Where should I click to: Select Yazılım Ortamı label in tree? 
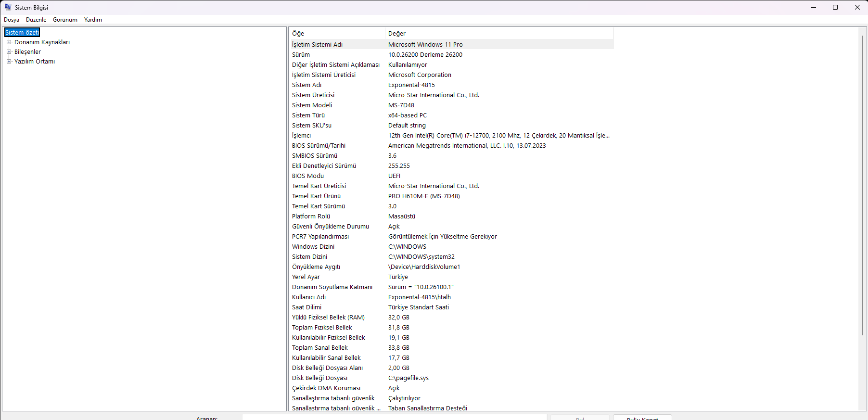tap(35, 61)
